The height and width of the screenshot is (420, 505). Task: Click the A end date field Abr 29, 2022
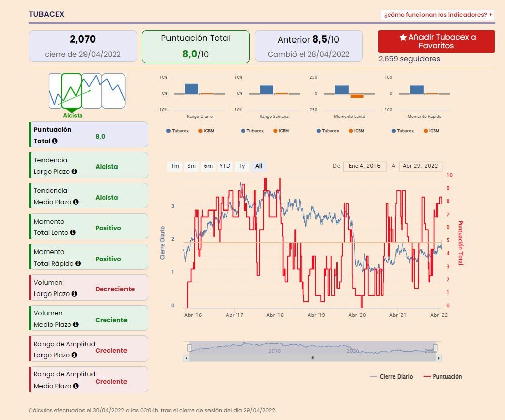click(x=420, y=166)
